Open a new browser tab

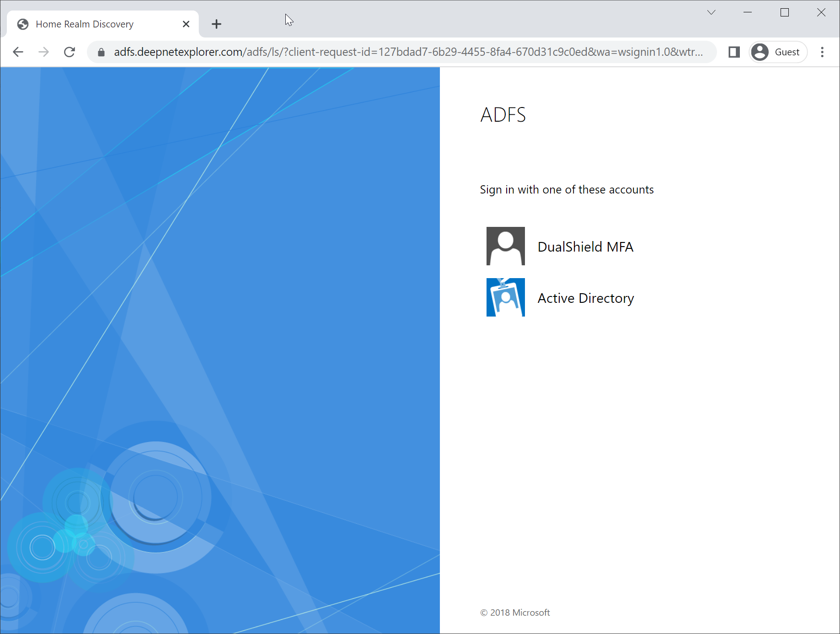tap(217, 24)
